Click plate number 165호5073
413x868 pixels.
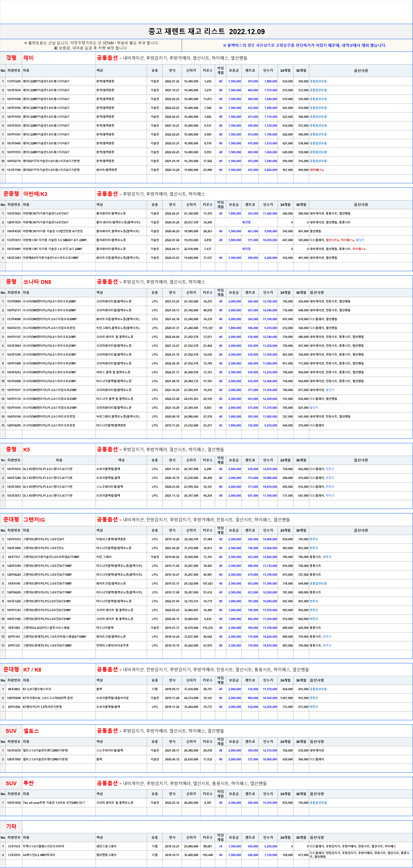14,496
